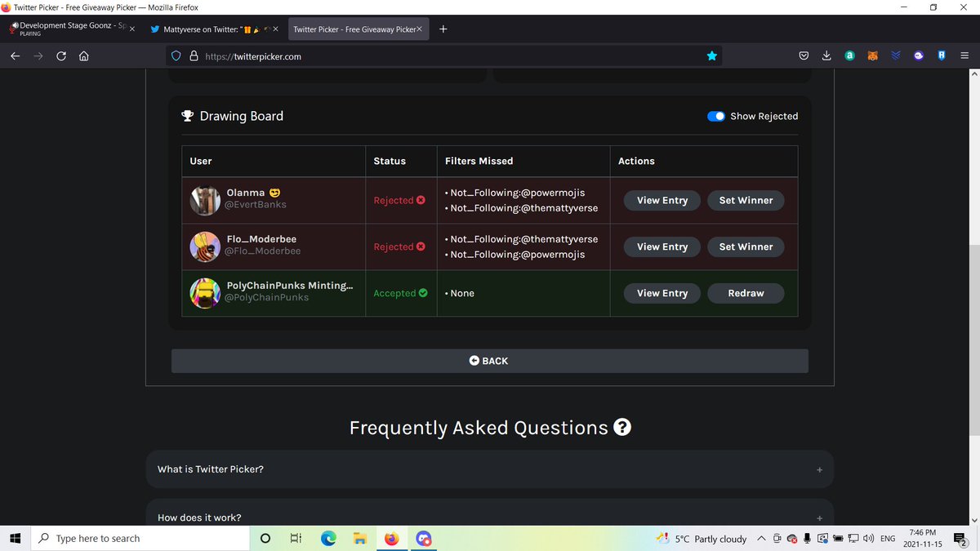
Task: Open the green 'a' extension icon
Action: [x=849, y=56]
